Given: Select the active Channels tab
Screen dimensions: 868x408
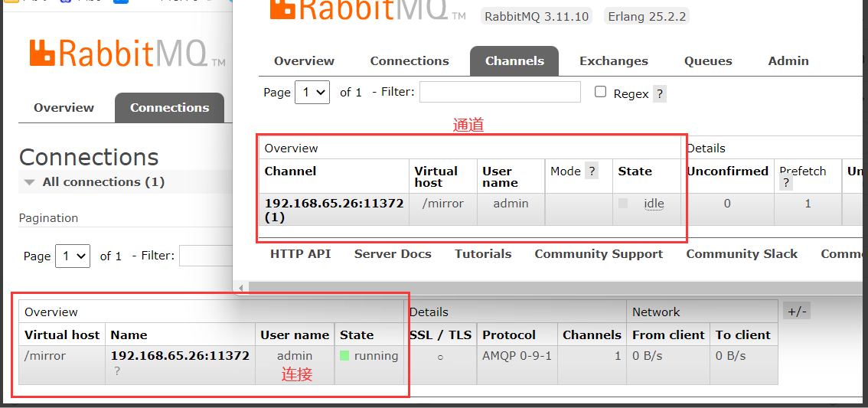Looking at the screenshot, I should (514, 61).
